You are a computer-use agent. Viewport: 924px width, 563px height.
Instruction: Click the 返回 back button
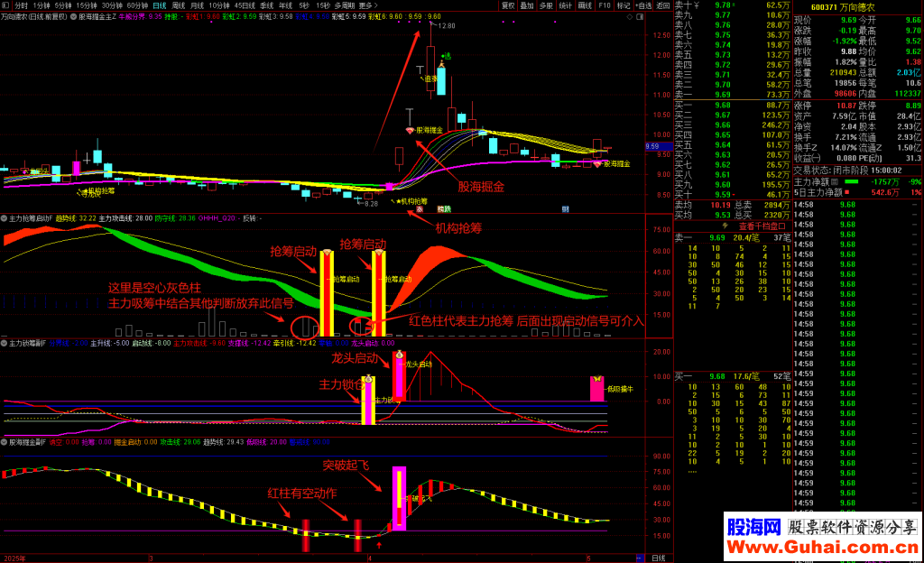(x=663, y=5)
